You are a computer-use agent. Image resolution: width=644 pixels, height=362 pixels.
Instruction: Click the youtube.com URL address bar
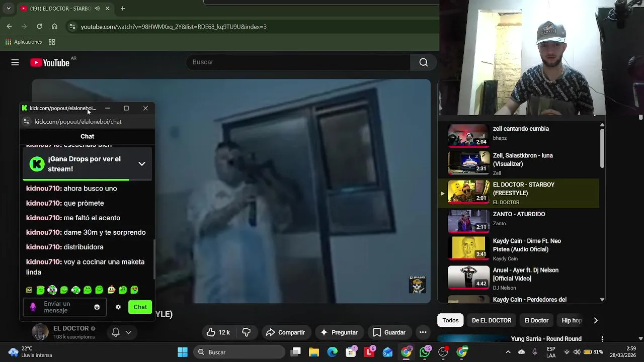(174, 27)
